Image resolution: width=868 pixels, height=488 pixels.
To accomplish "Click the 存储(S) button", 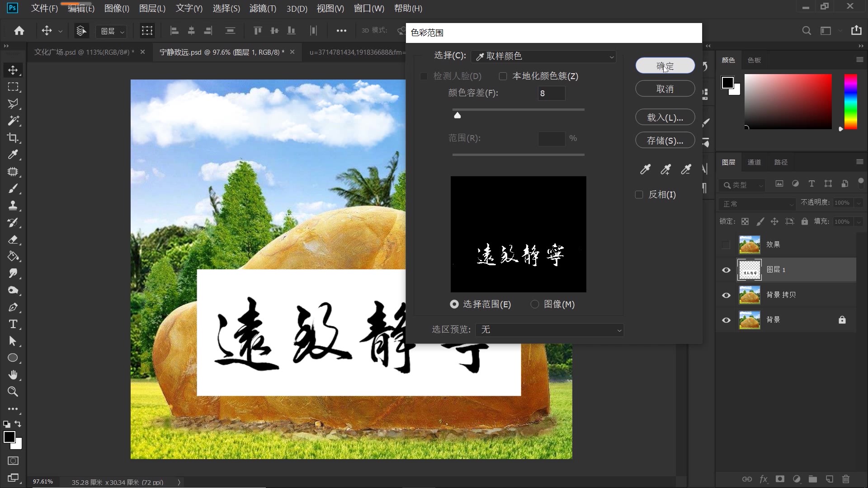I will (x=665, y=140).
